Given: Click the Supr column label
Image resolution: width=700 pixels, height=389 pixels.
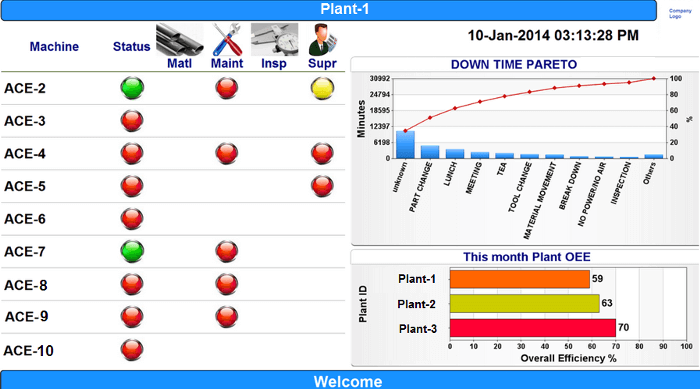Looking at the screenshot, I should (322, 63).
